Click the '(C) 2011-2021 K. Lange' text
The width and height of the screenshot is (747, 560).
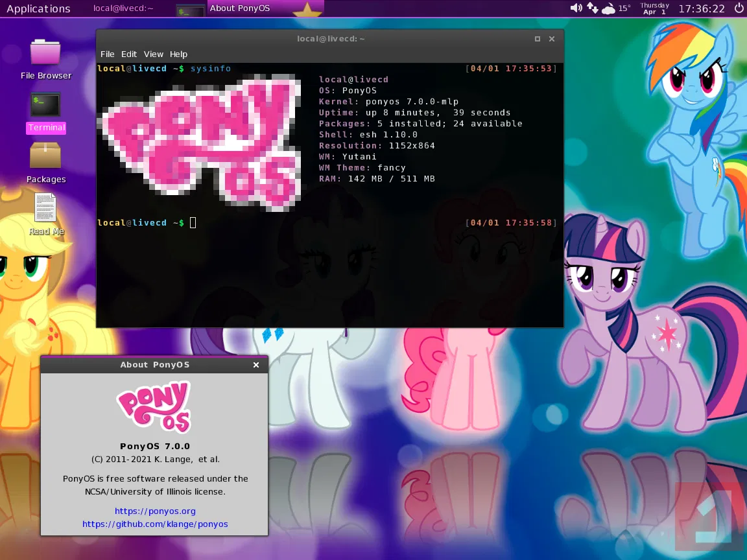click(x=156, y=459)
